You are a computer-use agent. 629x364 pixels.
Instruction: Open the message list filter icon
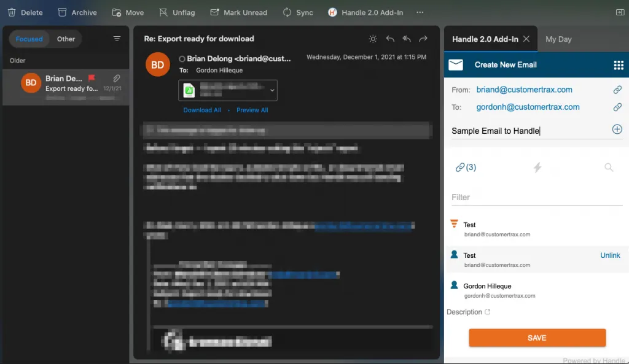point(117,39)
